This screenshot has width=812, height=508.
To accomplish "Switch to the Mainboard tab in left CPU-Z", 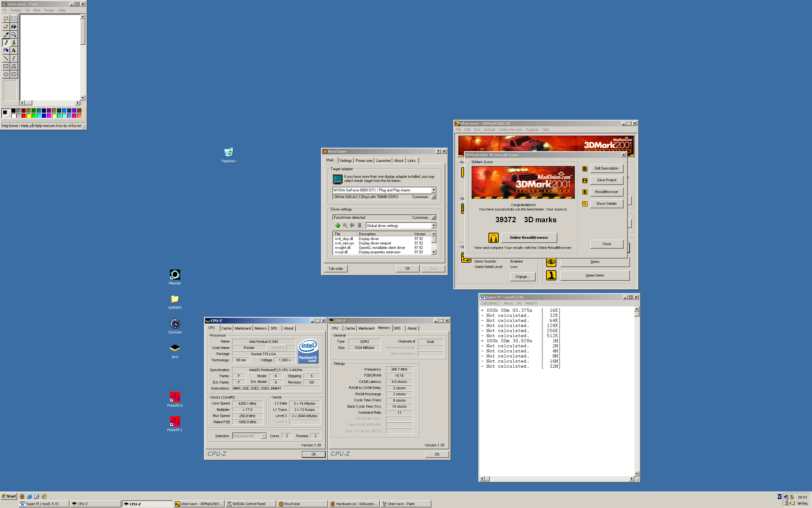I will (x=243, y=328).
